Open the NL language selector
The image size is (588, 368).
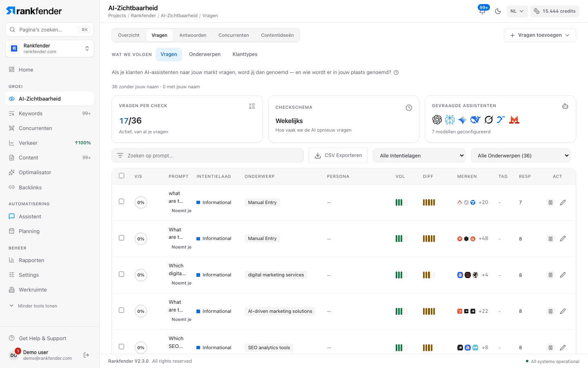(517, 11)
